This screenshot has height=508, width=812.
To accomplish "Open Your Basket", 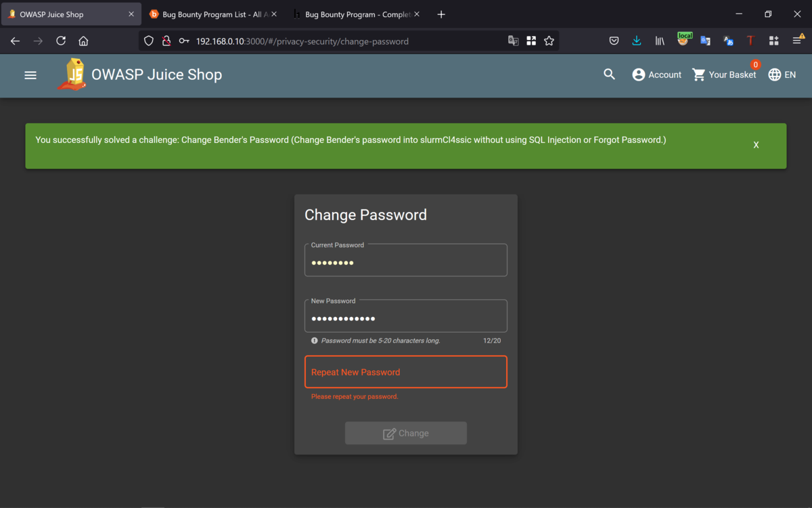I will (x=724, y=75).
